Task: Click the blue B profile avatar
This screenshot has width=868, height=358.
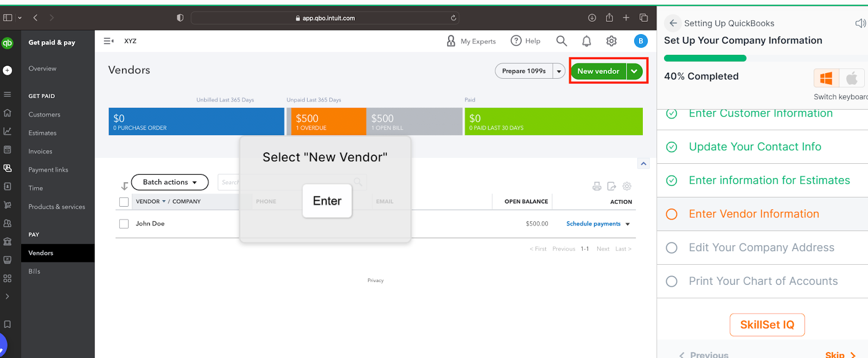Action: click(641, 41)
